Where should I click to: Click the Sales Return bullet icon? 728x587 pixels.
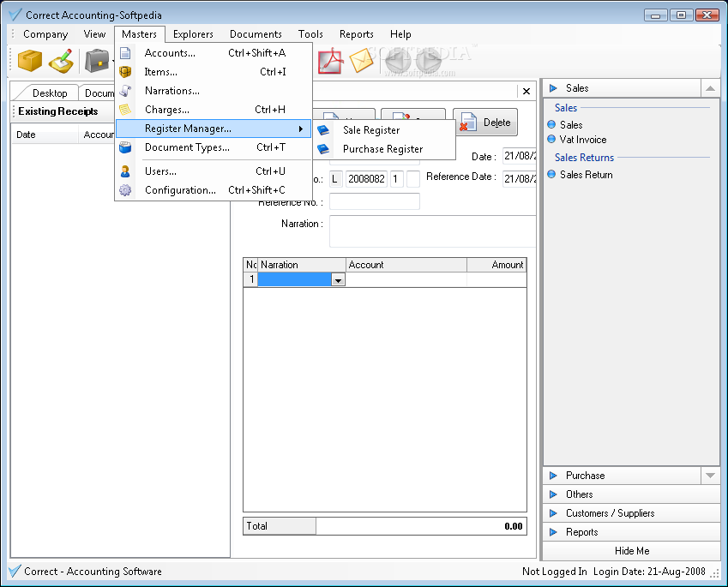pyautogui.click(x=551, y=174)
